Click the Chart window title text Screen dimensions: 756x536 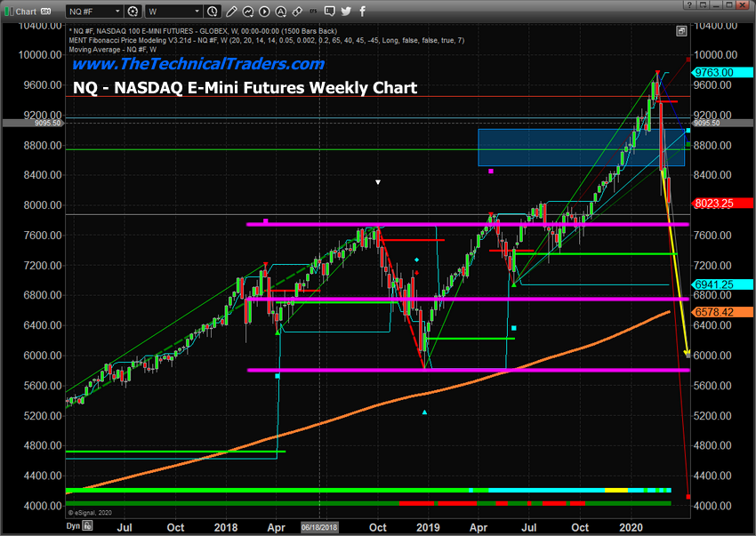tap(26, 12)
